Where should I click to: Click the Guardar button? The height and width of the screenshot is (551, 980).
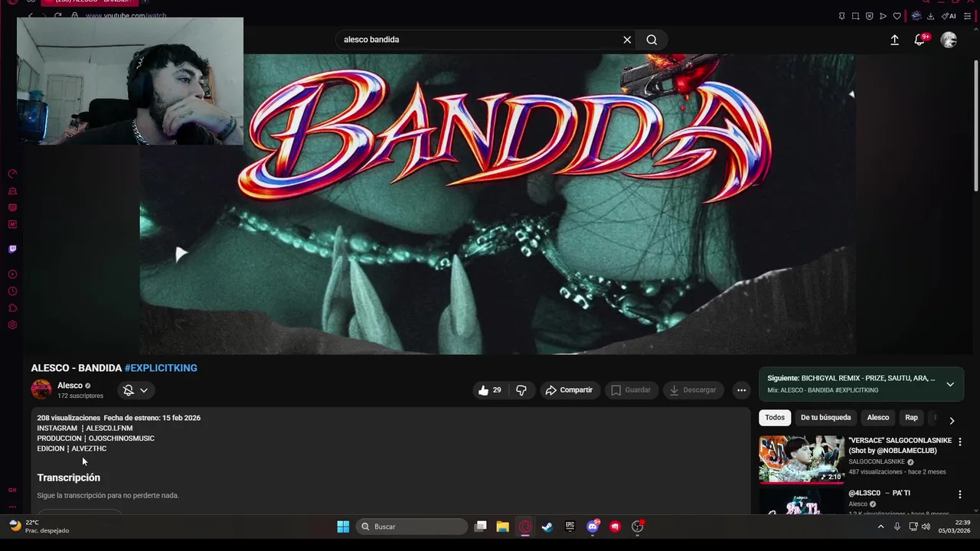[x=631, y=390]
